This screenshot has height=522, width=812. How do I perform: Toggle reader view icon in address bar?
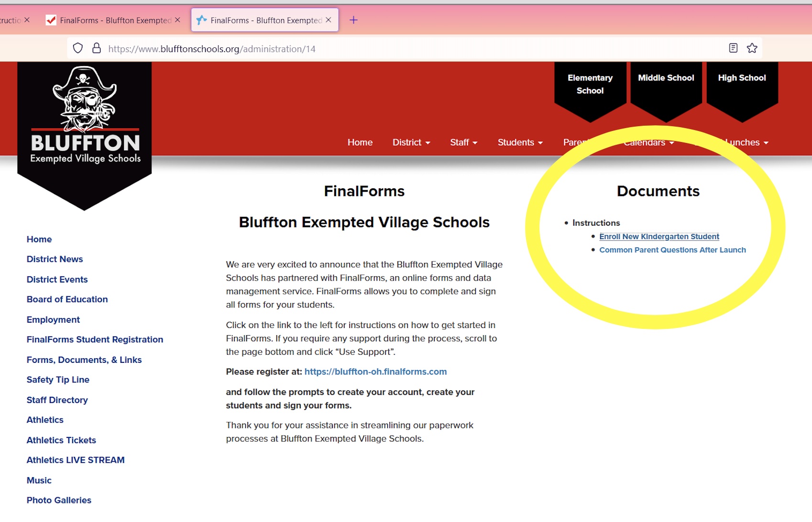[733, 48]
